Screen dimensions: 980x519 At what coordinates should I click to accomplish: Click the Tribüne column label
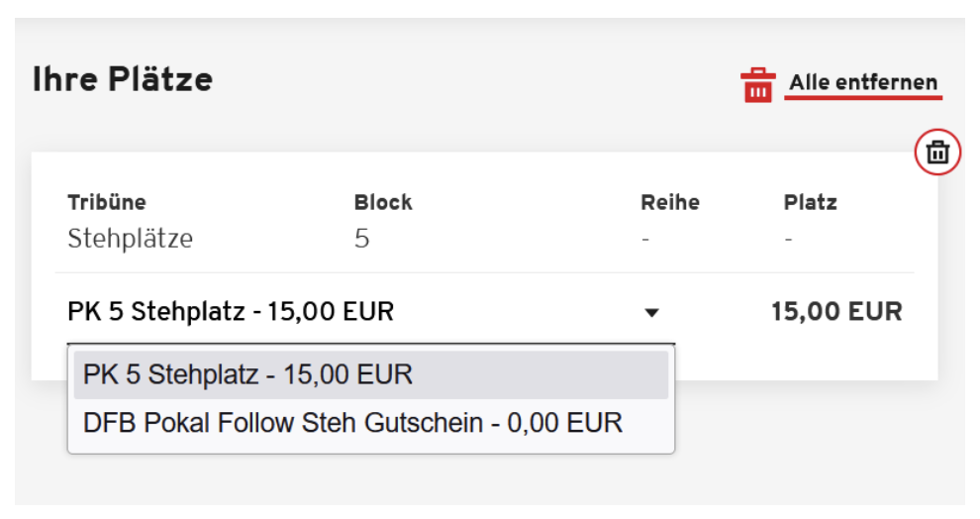[x=107, y=202]
